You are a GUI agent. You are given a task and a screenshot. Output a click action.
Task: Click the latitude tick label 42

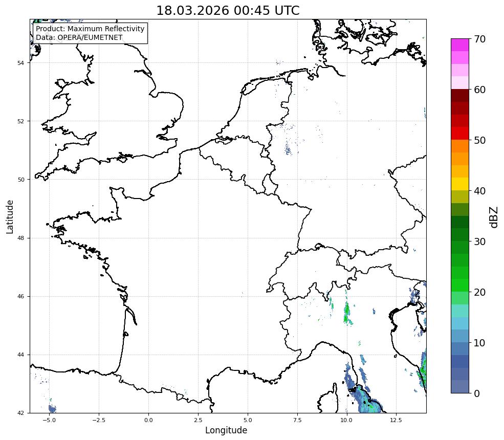coord(20,413)
